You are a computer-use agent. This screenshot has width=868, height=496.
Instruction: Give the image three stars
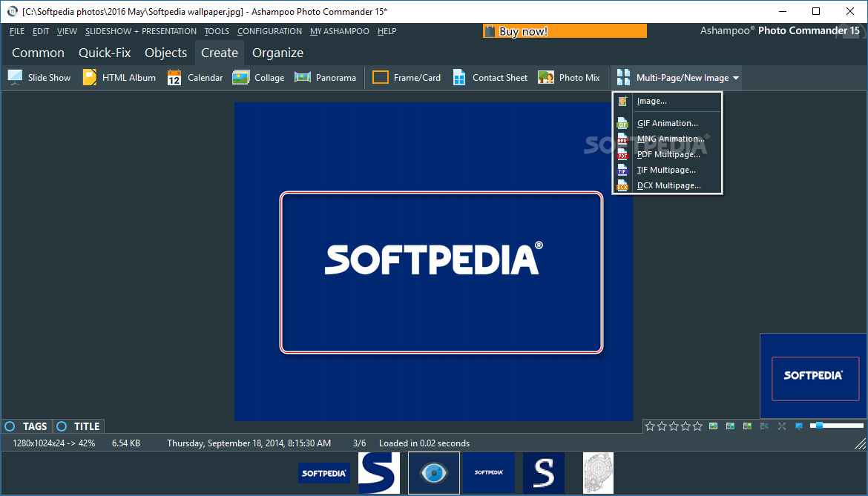(x=674, y=426)
